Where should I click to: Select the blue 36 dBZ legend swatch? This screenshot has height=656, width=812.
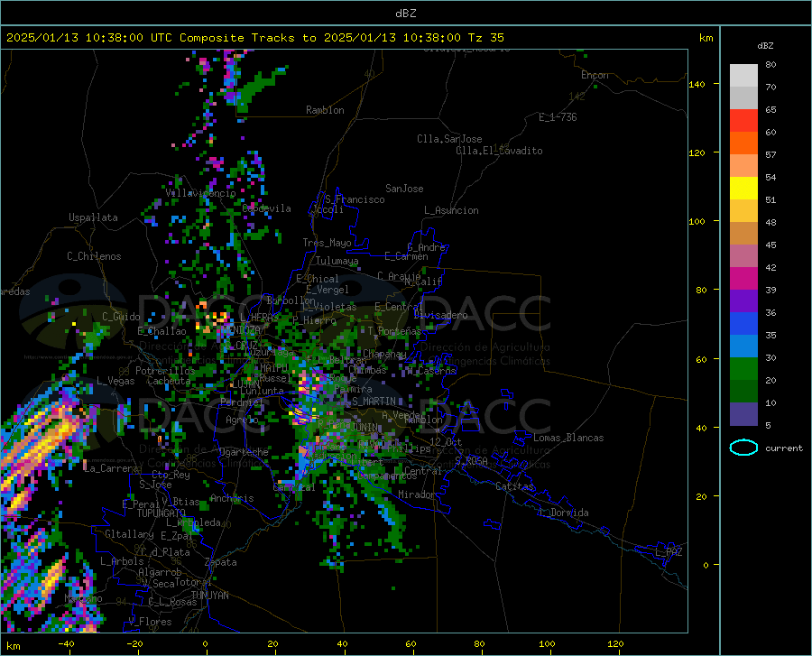pos(743,324)
